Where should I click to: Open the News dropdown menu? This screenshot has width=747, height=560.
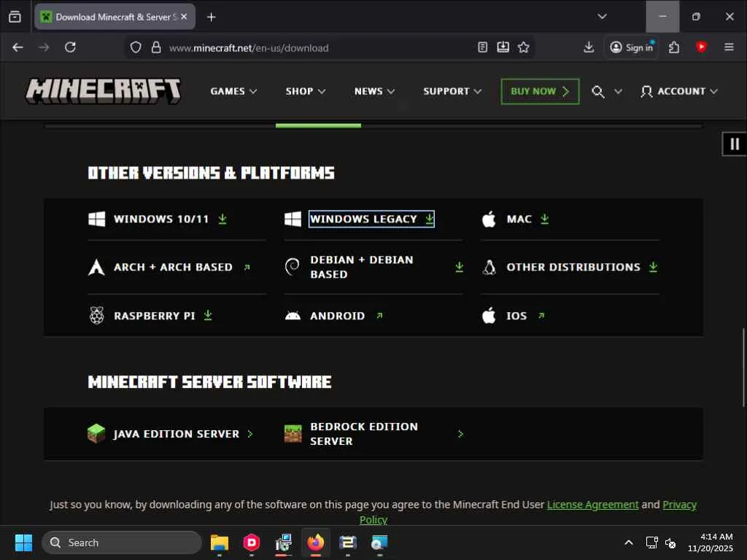coord(374,91)
